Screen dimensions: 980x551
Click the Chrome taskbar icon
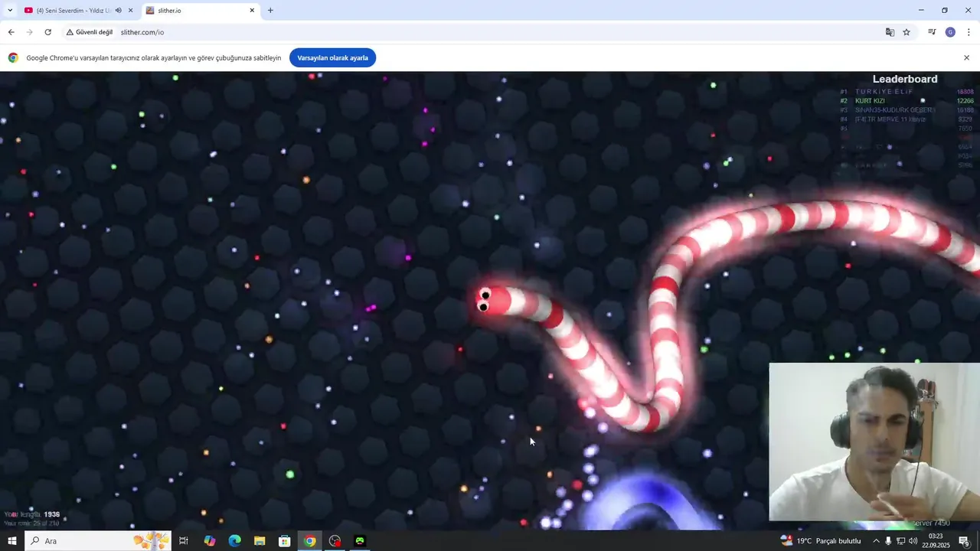tap(309, 541)
